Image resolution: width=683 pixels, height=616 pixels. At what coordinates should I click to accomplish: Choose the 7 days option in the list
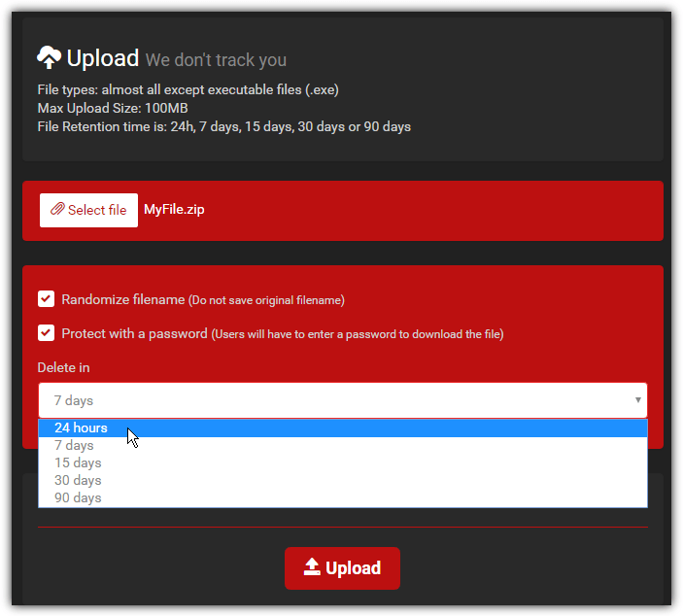(x=343, y=445)
